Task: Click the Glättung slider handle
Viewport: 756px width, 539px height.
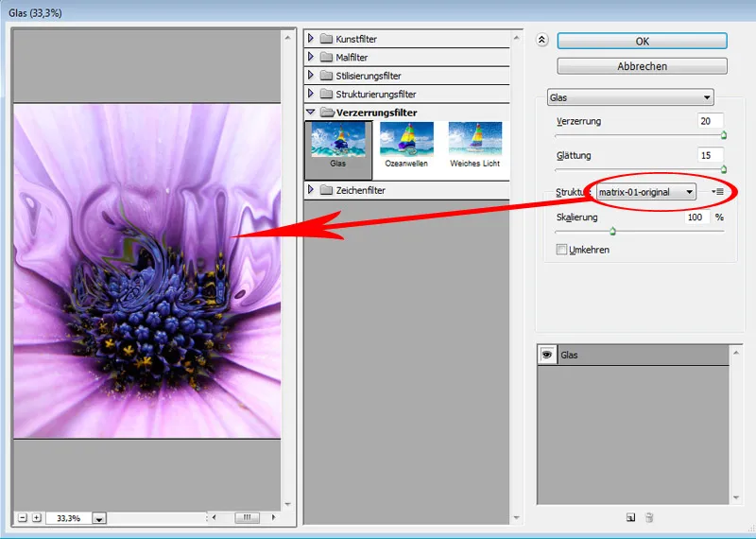Action: [x=723, y=169]
